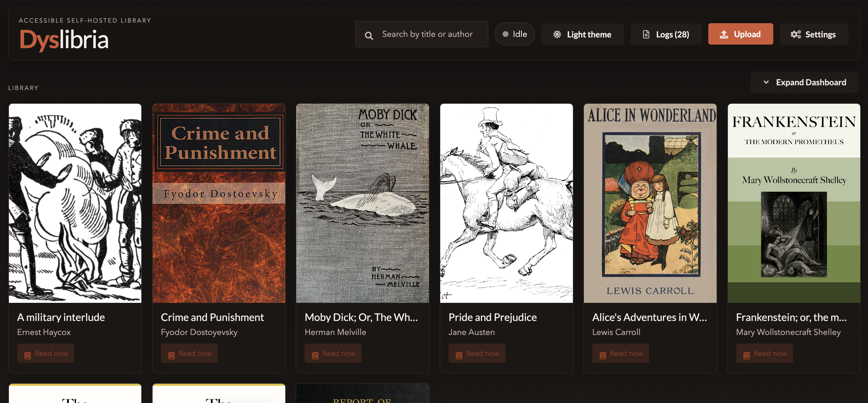Click the 'Accessible Self-Hosted Library' tagline
The image size is (868, 403).
pos(85,21)
